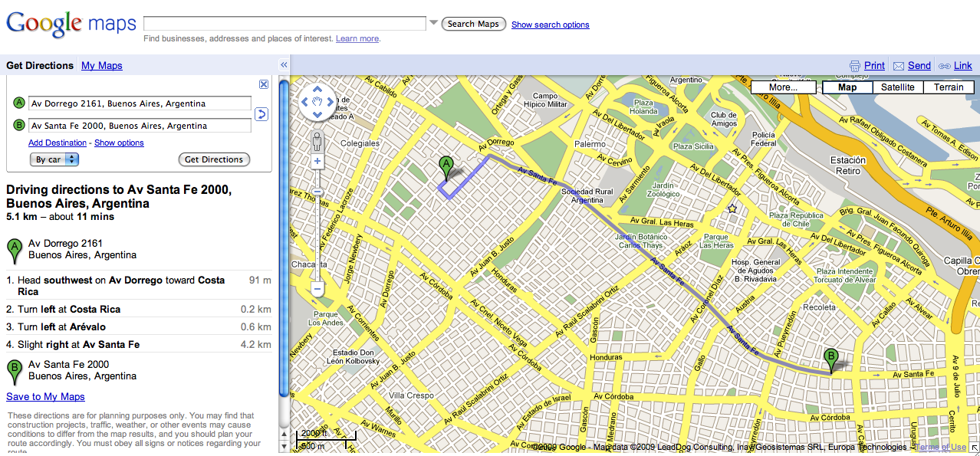This screenshot has width=980, height=456.
Task: Switch map to Terrain view
Action: tap(949, 87)
